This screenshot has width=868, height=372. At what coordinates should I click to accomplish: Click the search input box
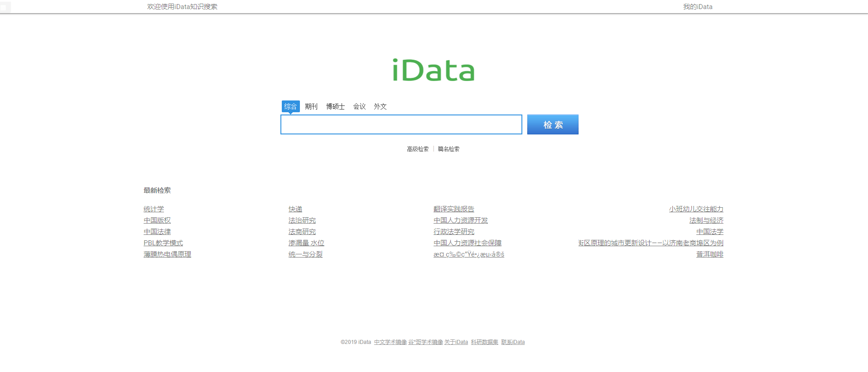[x=401, y=124]
